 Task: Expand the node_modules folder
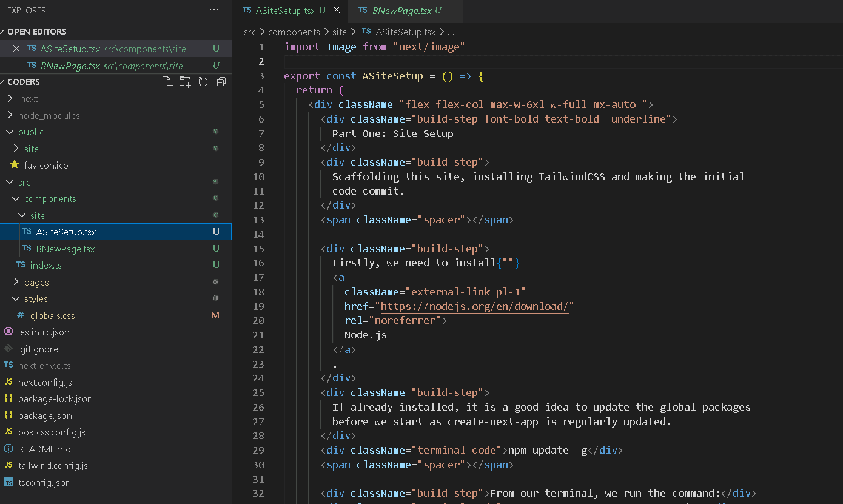click(x=49, y=115)
